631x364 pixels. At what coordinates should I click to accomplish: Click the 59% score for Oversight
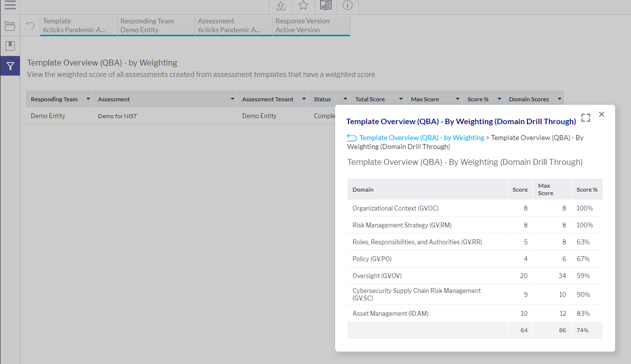(583, 276)
